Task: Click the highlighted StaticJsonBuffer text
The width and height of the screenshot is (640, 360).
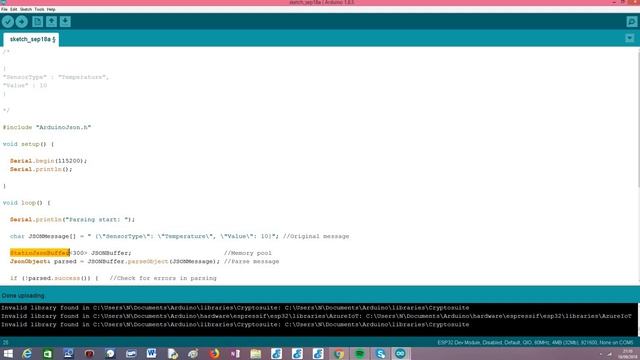Action: (40, 253)
